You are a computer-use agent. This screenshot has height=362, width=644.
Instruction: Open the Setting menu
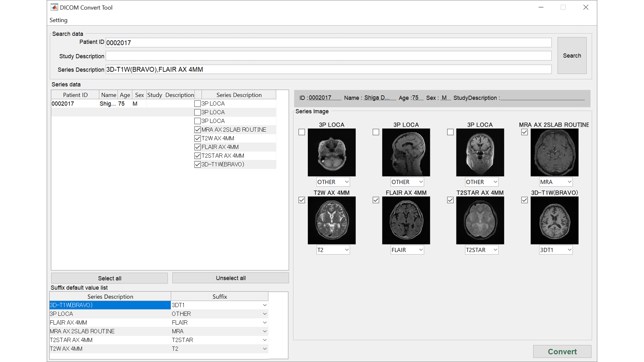(58, 20)
